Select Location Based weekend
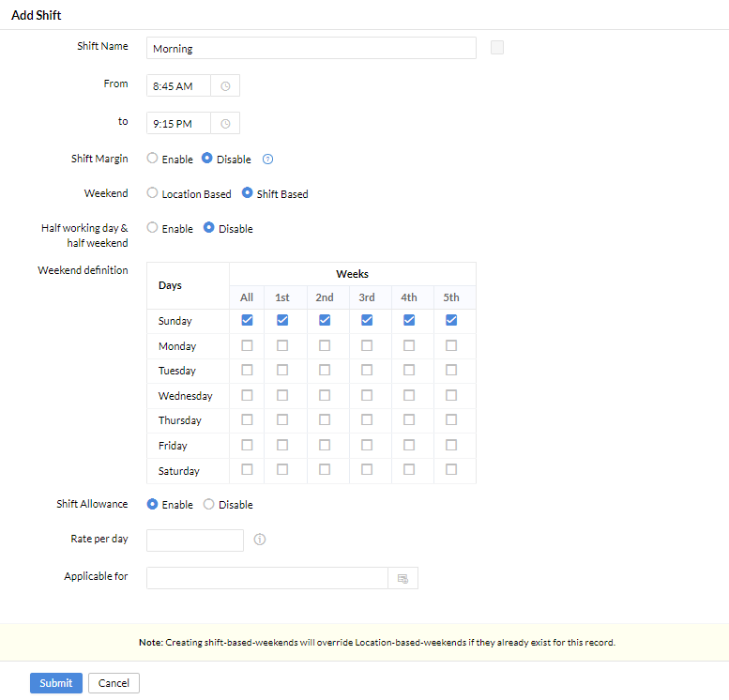This screenshot has width=729, height=700. click(x=152, y=193)
